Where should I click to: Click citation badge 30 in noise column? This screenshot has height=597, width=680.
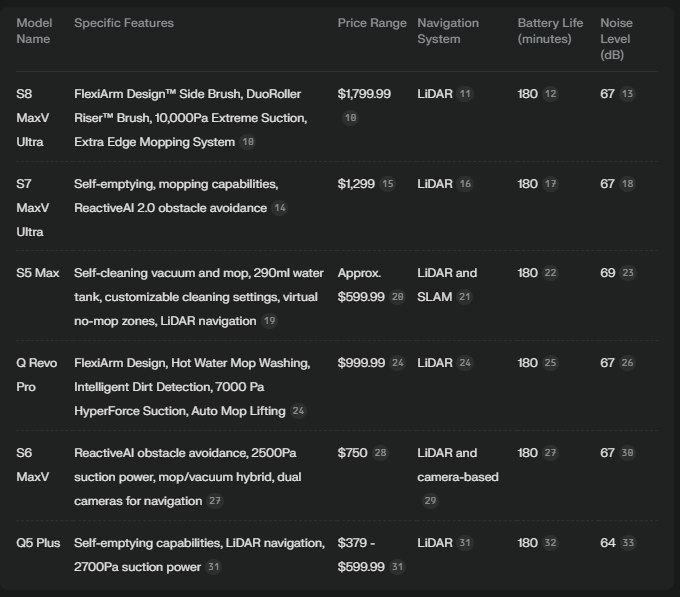[628, 453]
